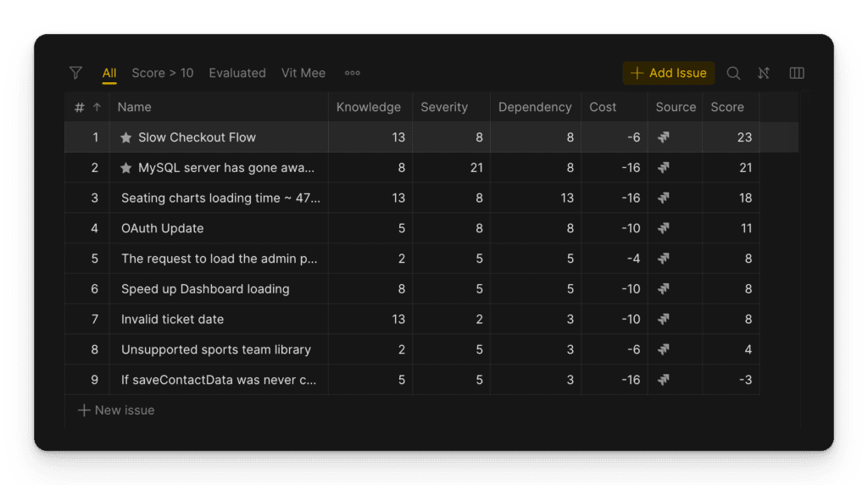This screenshot has width=868, height=485.
Task: Toggle star on MySQL server issue
Action: pyautogui.click(x=126, y=168)
